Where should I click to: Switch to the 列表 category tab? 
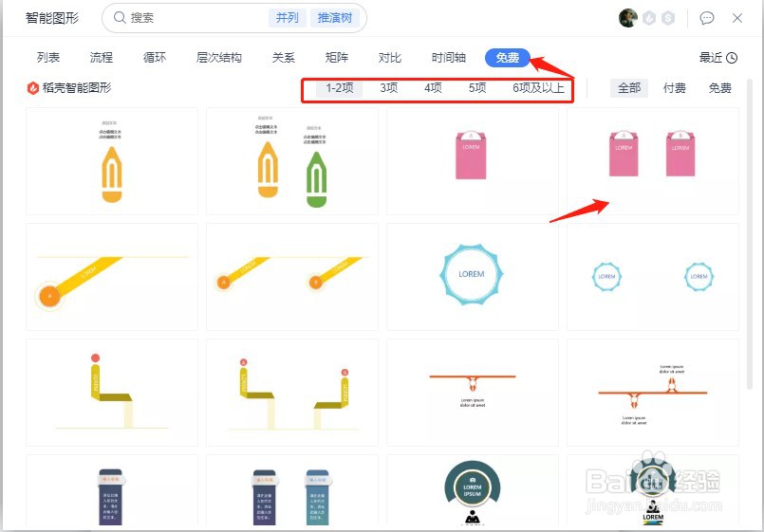(48, 58)
